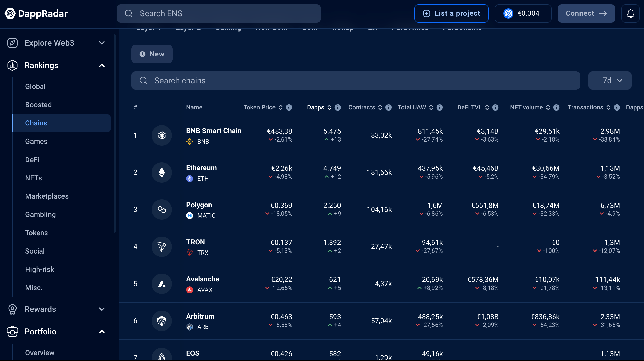The height and width of the screenshot is (361, 644).
Task: Sort by Contracts column
Action: [x=380, y=107]
